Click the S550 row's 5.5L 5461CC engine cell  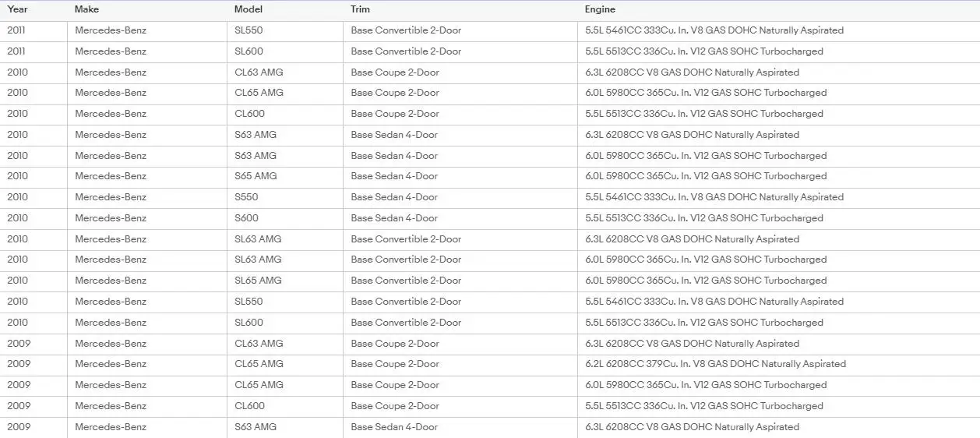click(x=779, y=198)
